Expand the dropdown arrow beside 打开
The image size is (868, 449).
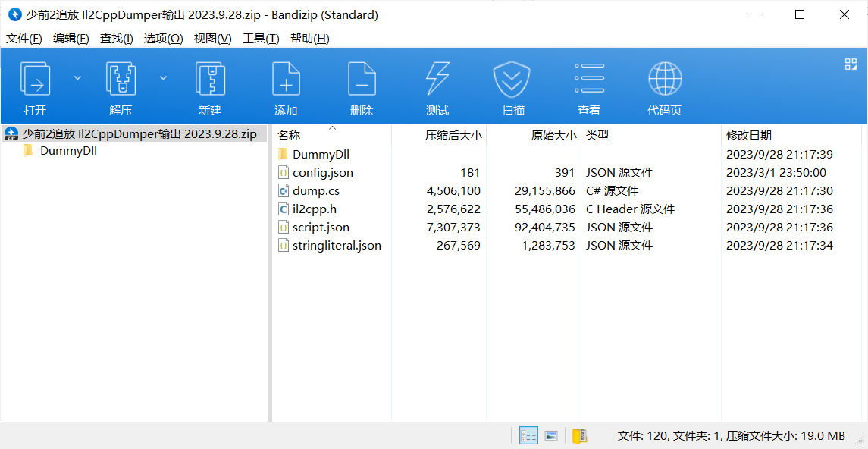77,77
